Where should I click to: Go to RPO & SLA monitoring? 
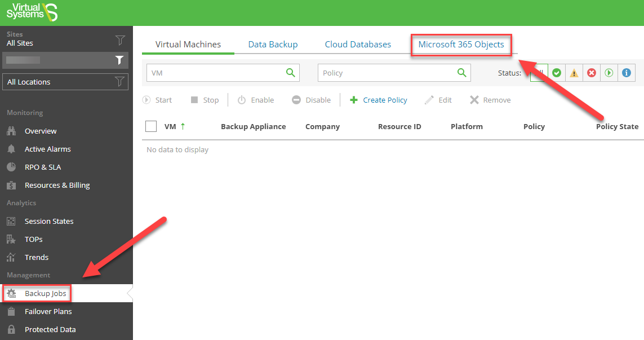click(43, 167)
